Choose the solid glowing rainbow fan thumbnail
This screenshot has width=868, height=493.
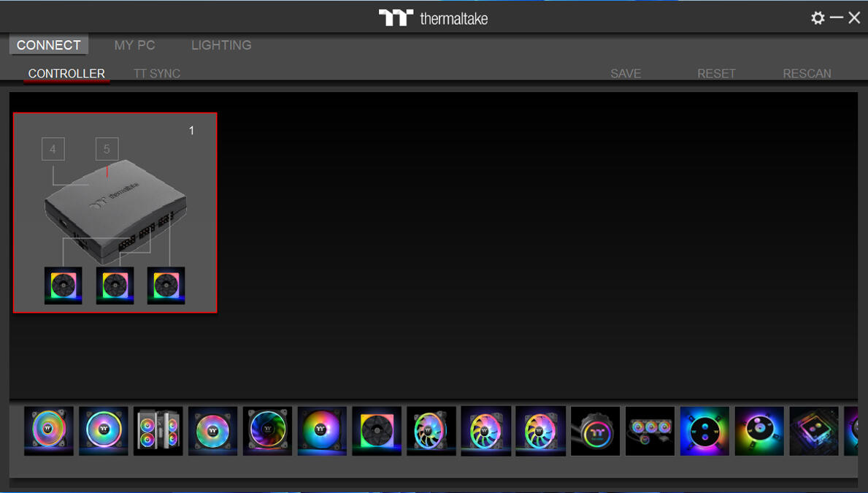pos(322,431)
